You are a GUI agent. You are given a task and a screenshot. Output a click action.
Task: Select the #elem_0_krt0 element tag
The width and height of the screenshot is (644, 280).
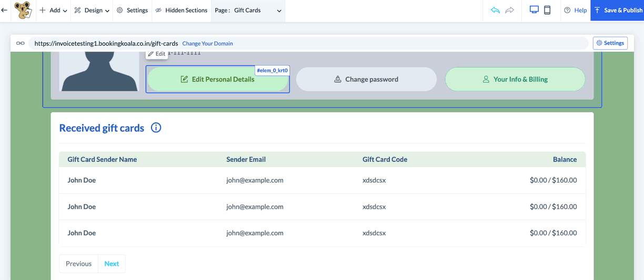tap(272, 70)
